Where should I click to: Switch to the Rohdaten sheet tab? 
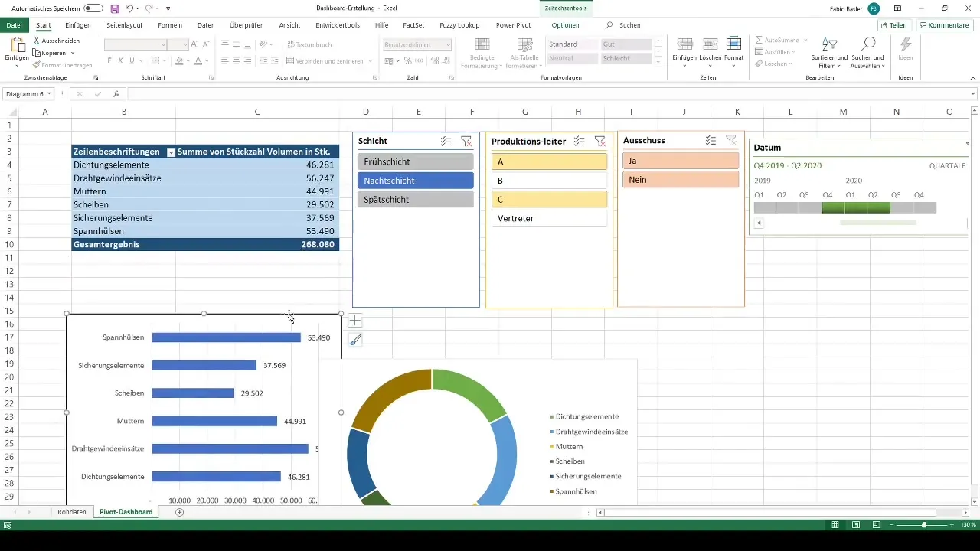click(72, 512)
